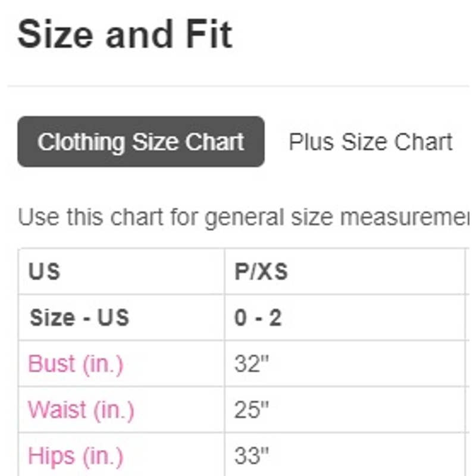Click the cut-off cell right of 33"
Image resolution: width=476 pixels, height=476 pixels.
[x=470, y=456]
